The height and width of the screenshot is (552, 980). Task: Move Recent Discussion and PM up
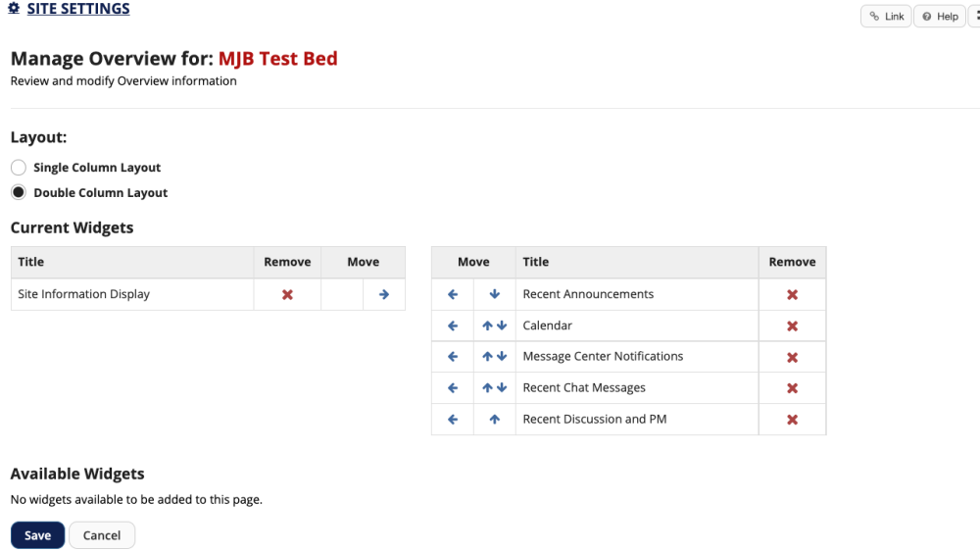[494, 419]
